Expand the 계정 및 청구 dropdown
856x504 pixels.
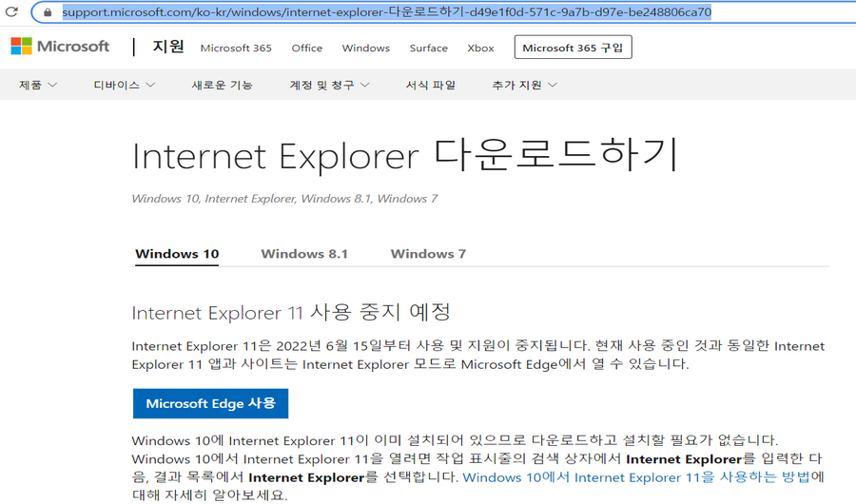click(330, 85)
